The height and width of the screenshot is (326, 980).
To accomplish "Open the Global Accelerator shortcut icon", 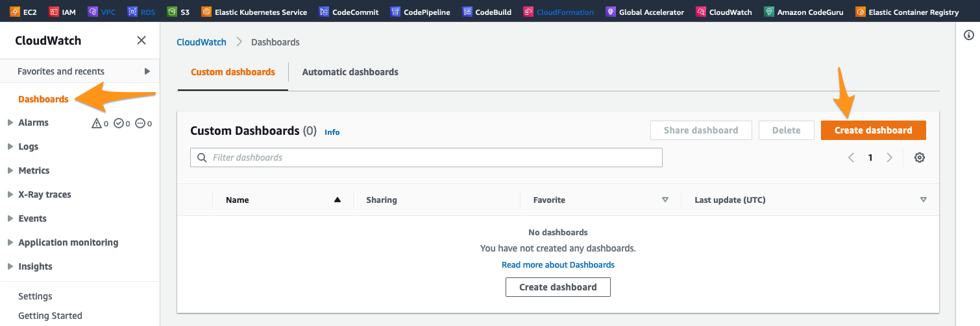I will coord(611,12).
